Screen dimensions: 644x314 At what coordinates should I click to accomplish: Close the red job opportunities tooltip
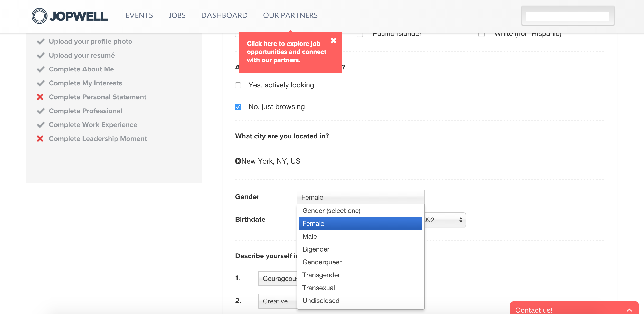[x=333, y=41]
